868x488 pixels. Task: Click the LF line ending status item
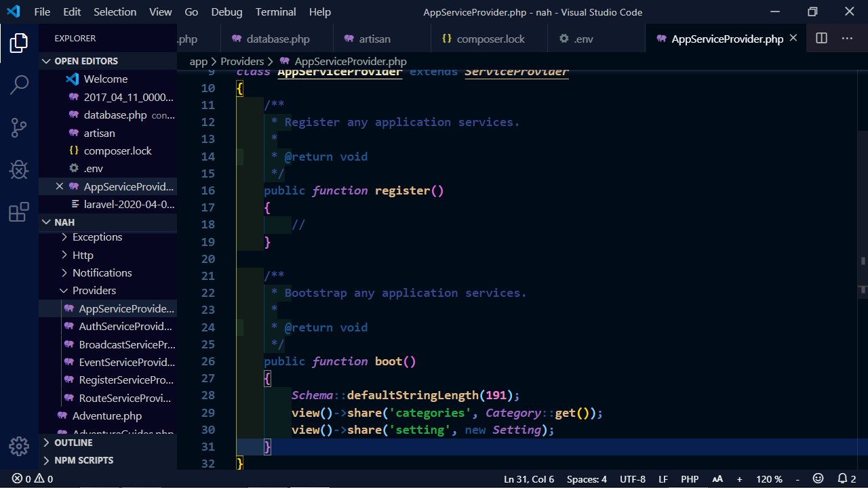[663, 479]
